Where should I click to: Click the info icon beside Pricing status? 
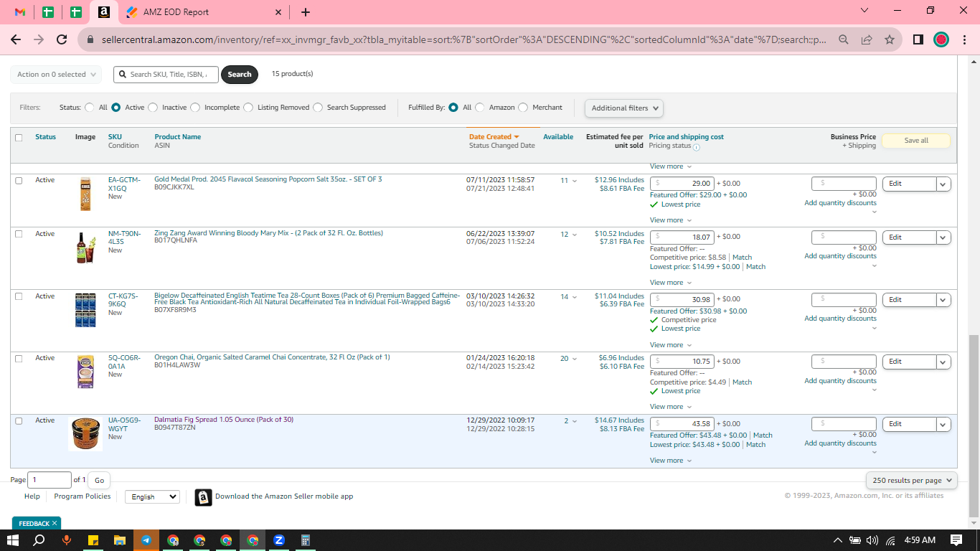click(697, 147)
